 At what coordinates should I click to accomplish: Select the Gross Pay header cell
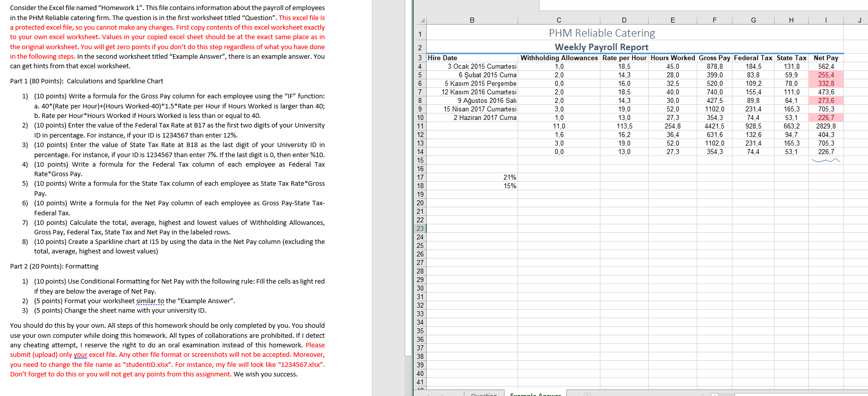tap(714, 58)
